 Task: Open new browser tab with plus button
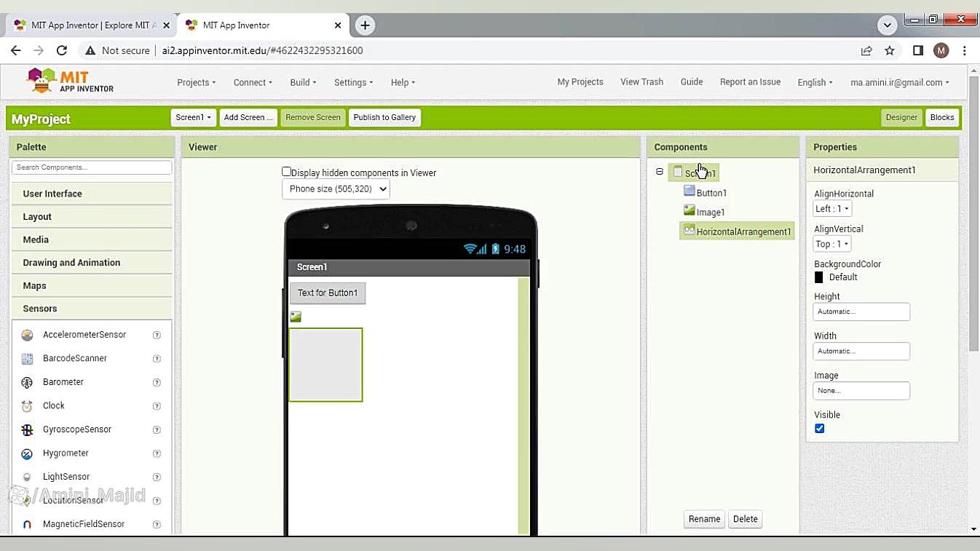(x=365, y=25)
